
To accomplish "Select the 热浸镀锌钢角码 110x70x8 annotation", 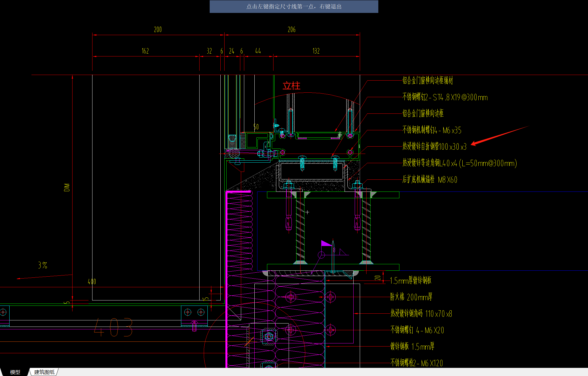I will point(421,313).
